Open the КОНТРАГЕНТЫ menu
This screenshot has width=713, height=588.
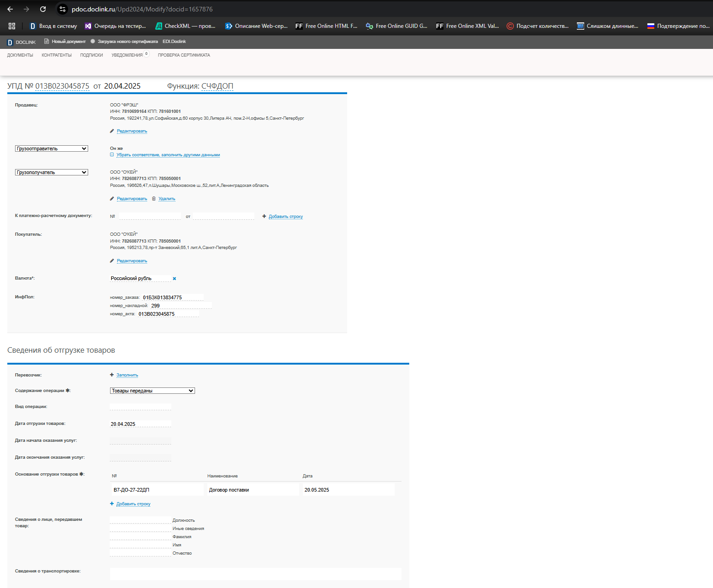pos(57,55)
